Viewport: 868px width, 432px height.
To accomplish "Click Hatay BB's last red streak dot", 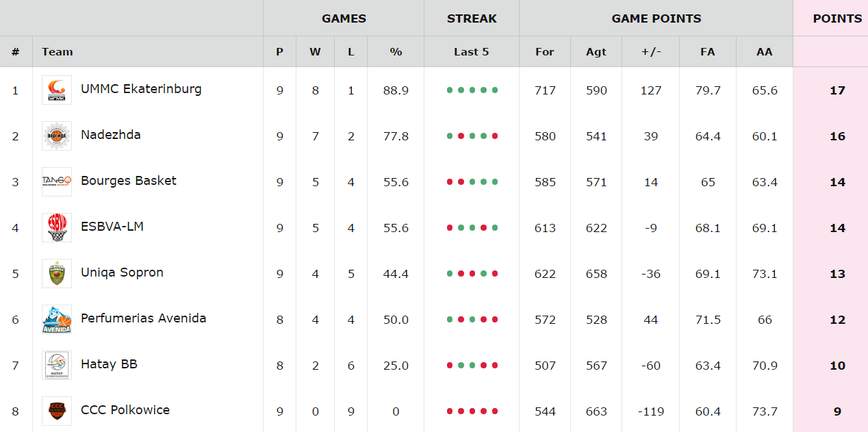I will tap(495, 366).
